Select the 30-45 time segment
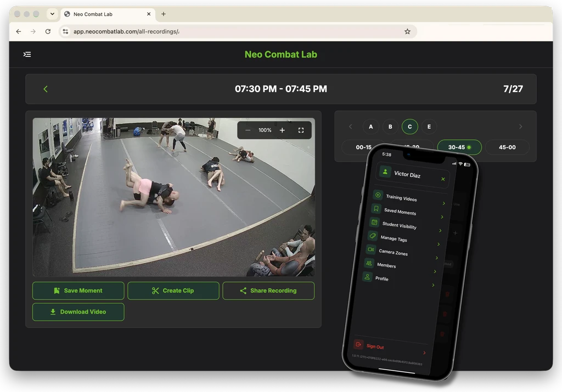The image size is (562, 392). pos(459,147)
